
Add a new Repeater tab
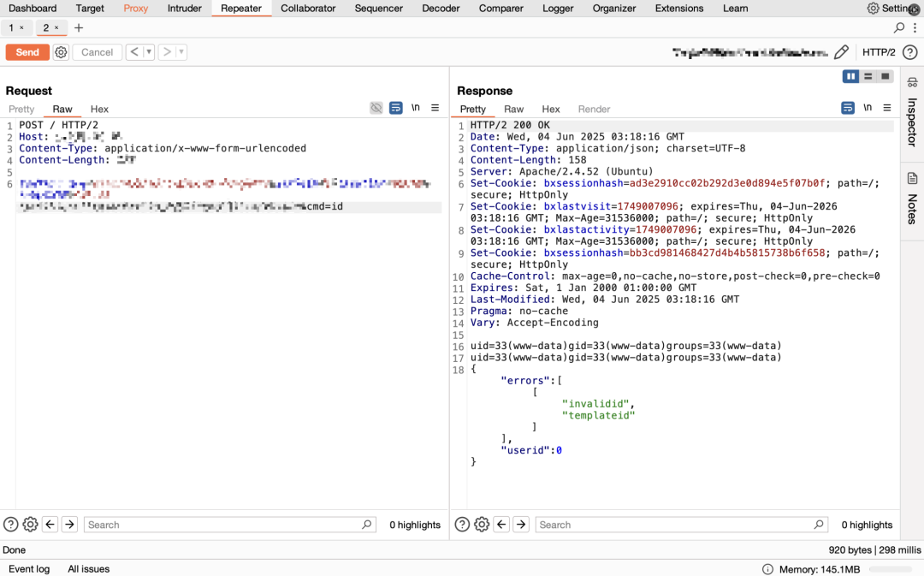point(79,27)
